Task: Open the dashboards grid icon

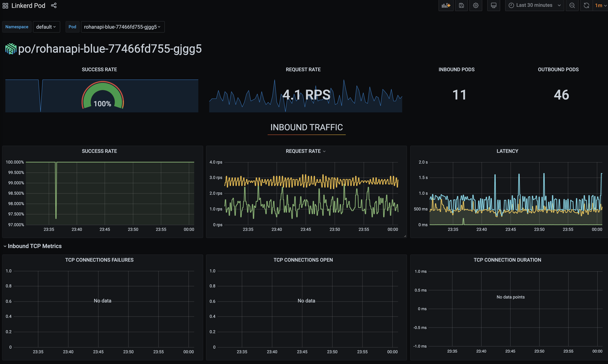Action: tap(5, 5)
